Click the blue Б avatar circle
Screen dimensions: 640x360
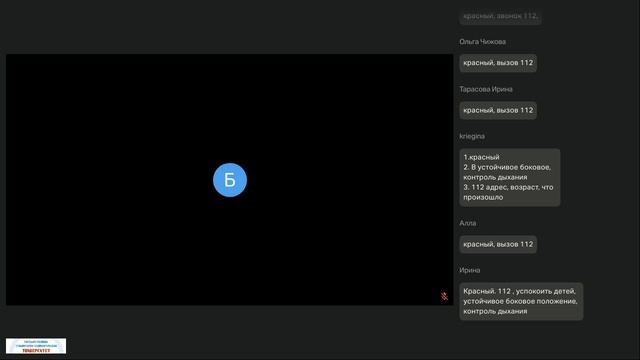tap(230, 180)
